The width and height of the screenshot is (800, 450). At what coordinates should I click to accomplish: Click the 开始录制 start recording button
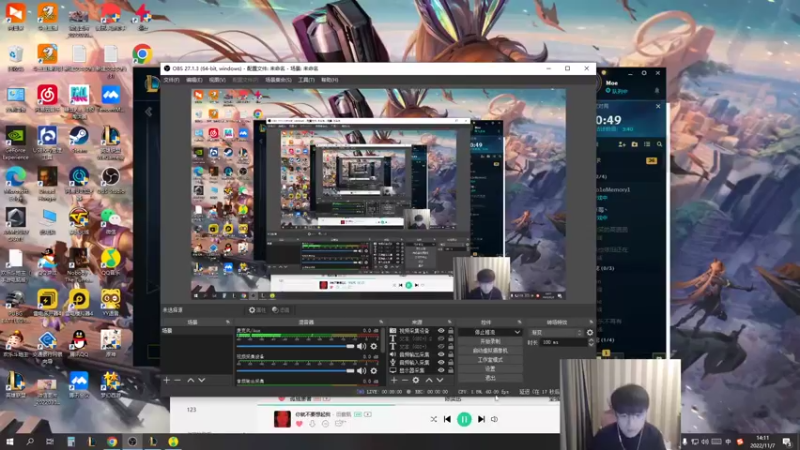point(490,341)
